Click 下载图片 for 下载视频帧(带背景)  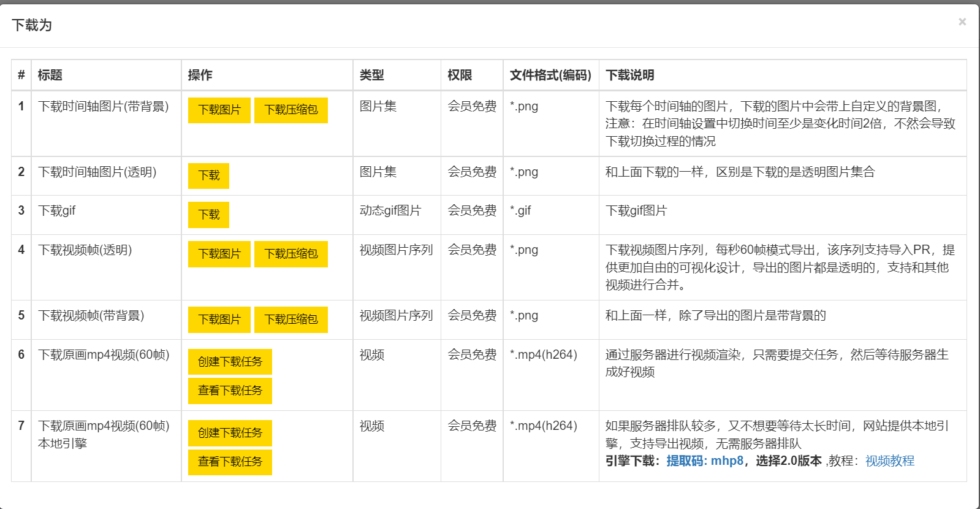pos(219,320)
